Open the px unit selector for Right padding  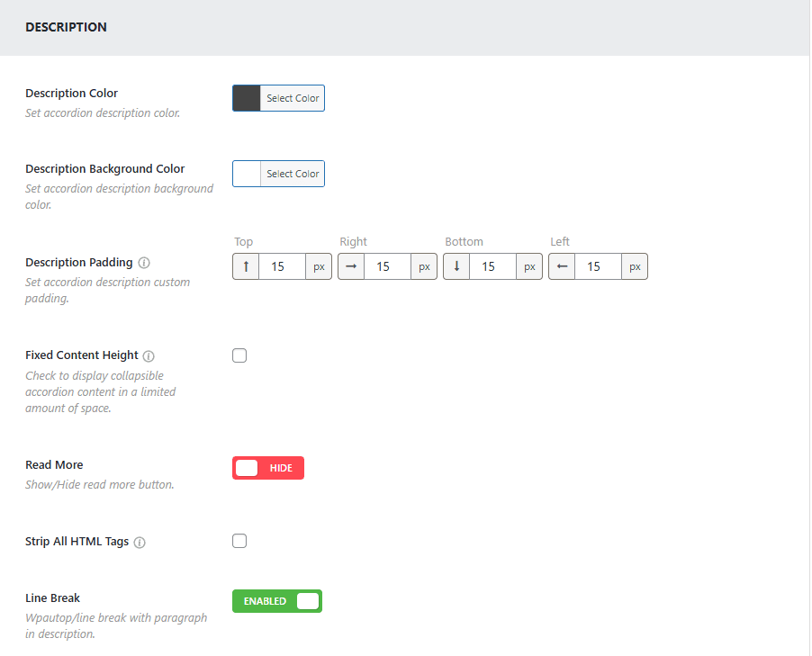click(x=424, y=267)
